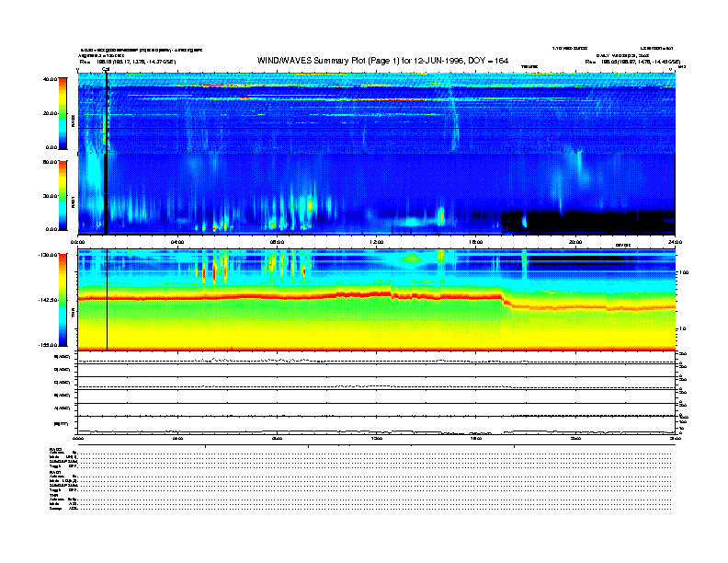728x563 pixels.
Task: Click 12:00 tick beneath the bottom line plot
Action: pyautogui.click(x=377, y=439)
